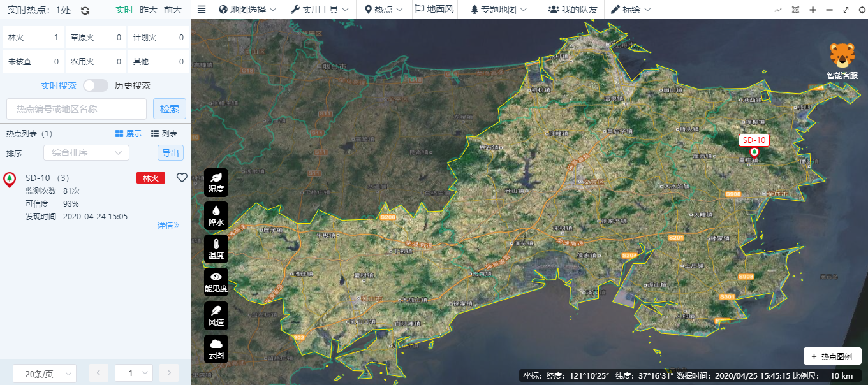
Task: Click the 检索 search button
Action: coord(170,109)
